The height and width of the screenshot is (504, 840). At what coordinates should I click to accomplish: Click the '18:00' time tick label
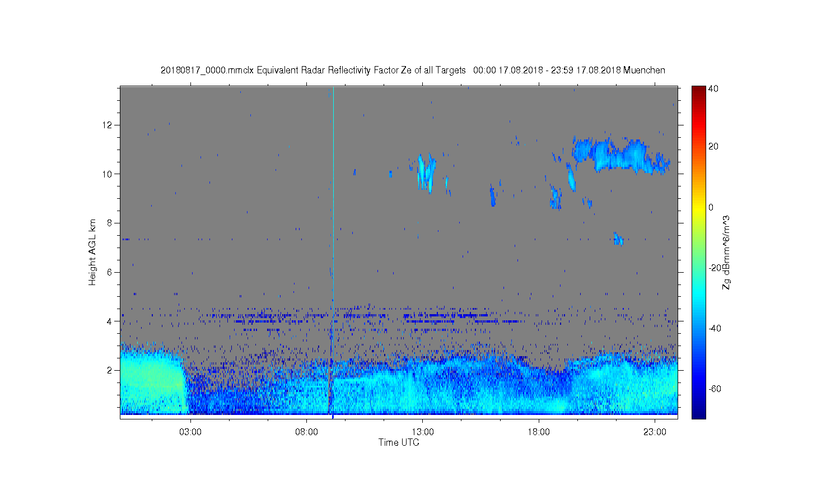(x=539, y=432)
